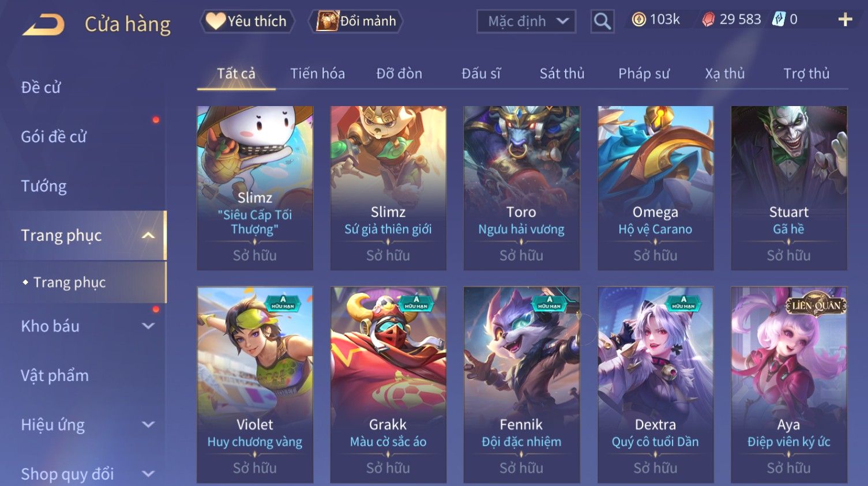Tap the plus icon to add currency
Viewport: 868px width, 486px height.
tap(845, 20)
